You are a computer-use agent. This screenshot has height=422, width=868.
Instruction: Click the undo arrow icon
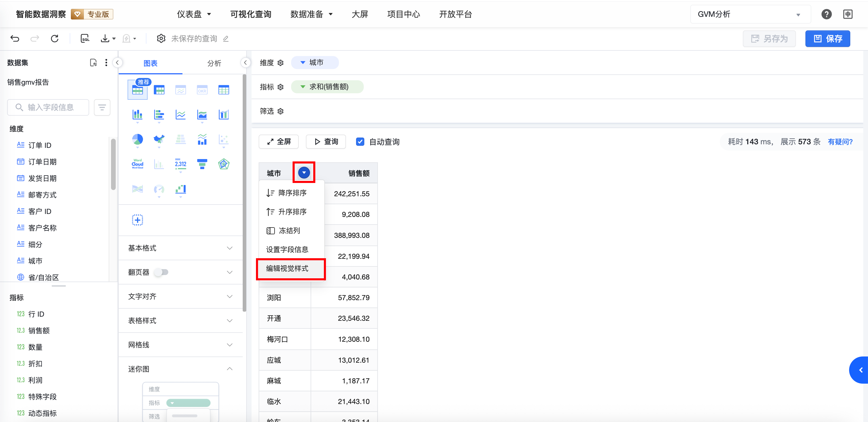[x=15, y=38]
